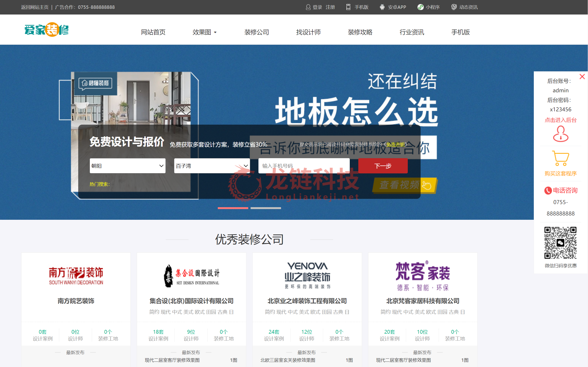The height and width of the screenshot is (367, 588).
Task: Open 现代二居室客厅装修效果图 under 梵客
Action: [x=403, y=360]
